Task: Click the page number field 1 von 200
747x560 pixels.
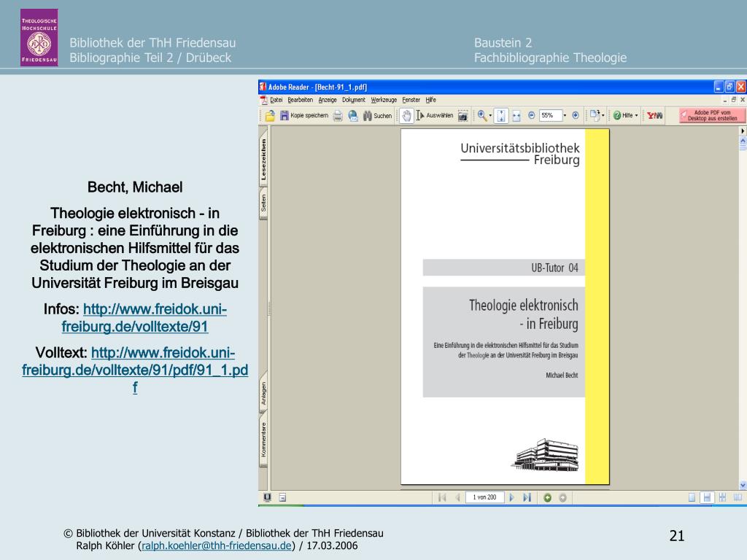Action: point(484,497)
